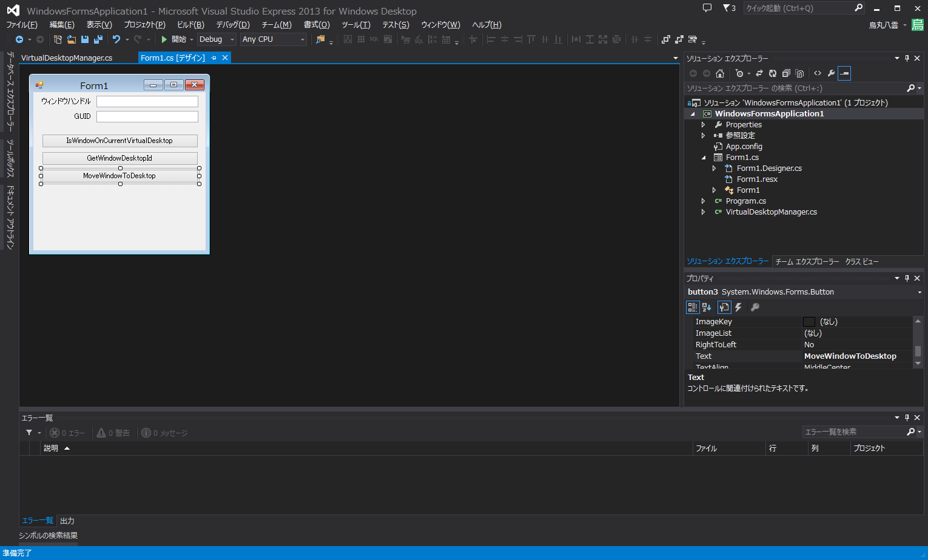The height and width of the screenshot is (560, 928).
Task: Toggle the 0 errors filter button
Action: [x=67, y=433]
